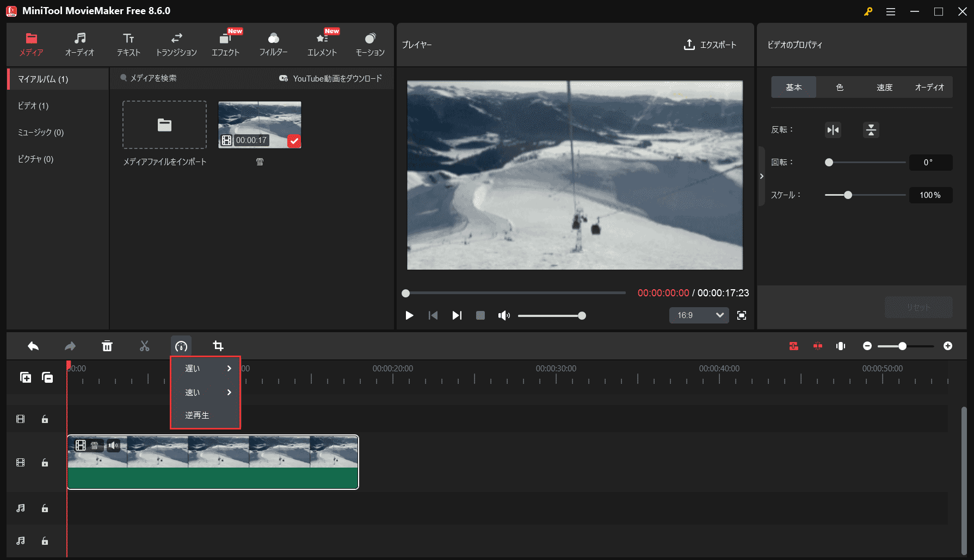Toggle fullscreen preview in the player
Viewport: 974px width, 560px height.
[x=741, y=315]
